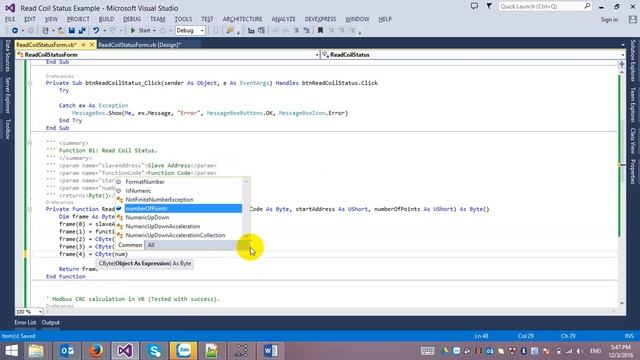Switch IntelliSense to Common tab

point(130,245)
